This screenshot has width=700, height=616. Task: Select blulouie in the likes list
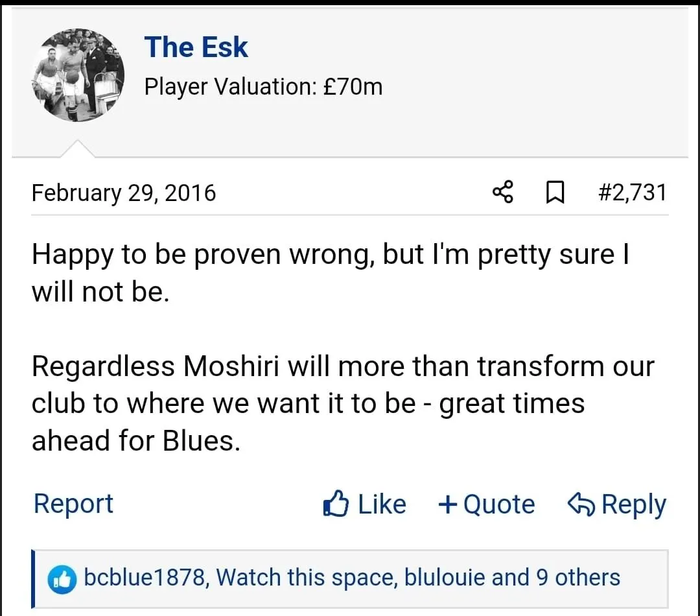(445, 578)
